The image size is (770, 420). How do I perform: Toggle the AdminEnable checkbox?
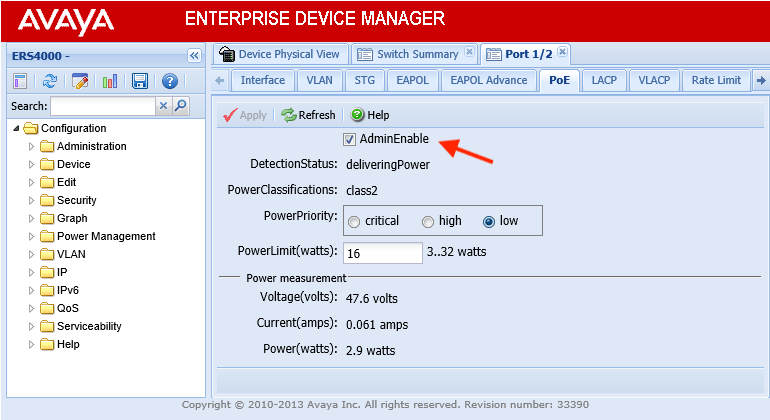(349, 140)
